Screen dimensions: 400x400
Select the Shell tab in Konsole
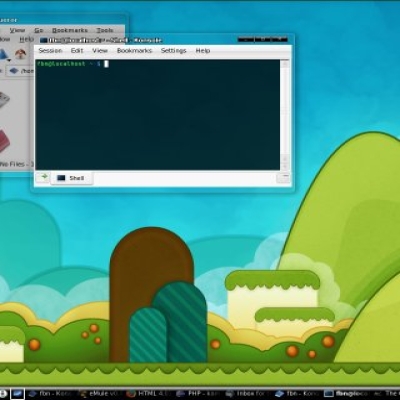tap(71, 178)
